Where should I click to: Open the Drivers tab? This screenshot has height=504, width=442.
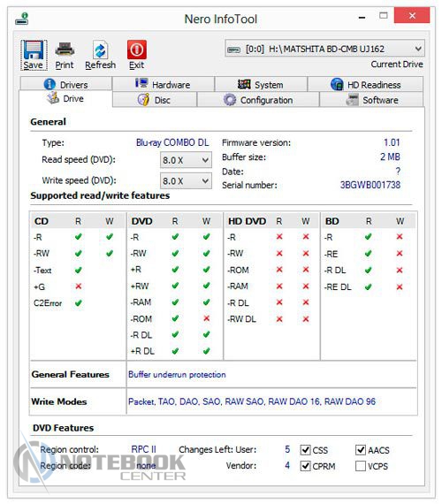66,85
